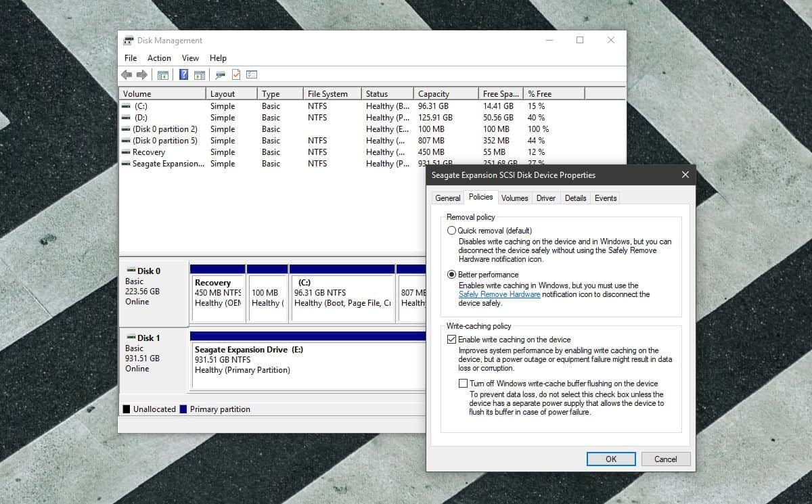The image size is (812, 504).
Task: Open the File menu
Action: tap(131, 58)
